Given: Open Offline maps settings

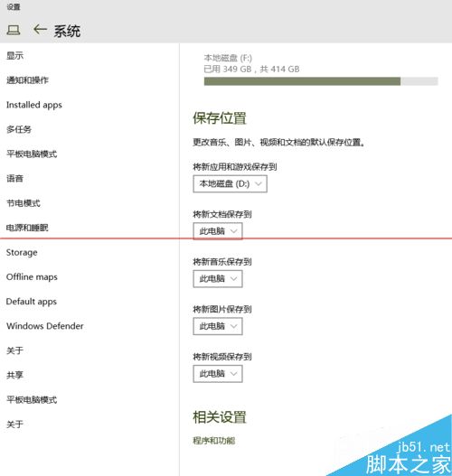Looking at the screenshot, I should pos(32,277).
